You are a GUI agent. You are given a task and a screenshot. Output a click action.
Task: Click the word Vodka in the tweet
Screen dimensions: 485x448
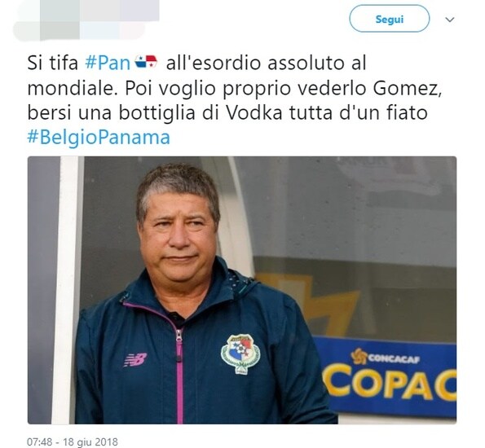(254, 112)
